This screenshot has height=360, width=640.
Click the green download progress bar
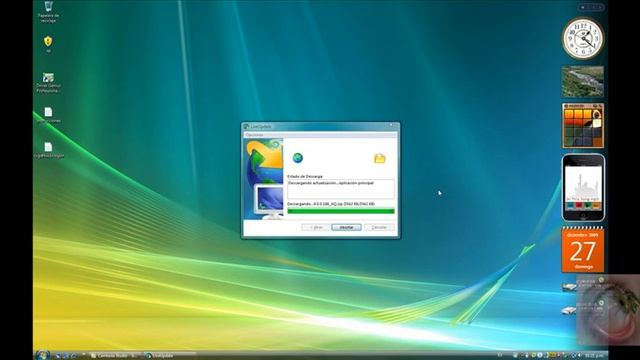341,211
